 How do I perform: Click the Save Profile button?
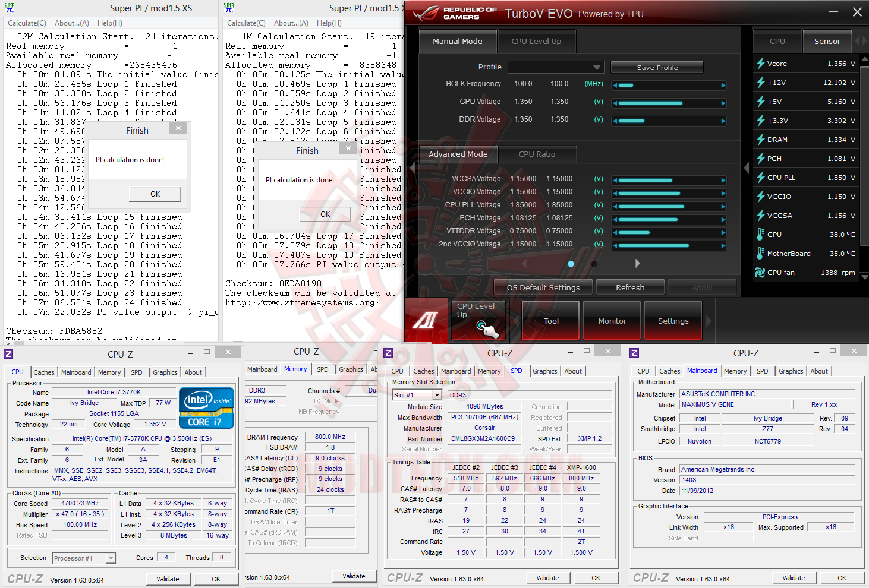coord(657,68)
